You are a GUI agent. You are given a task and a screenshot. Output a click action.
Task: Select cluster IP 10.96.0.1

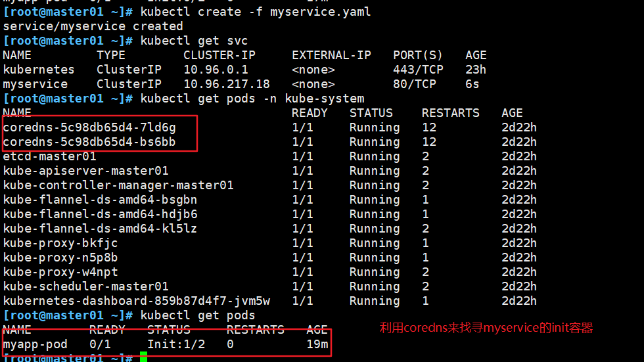coord(216,70)
